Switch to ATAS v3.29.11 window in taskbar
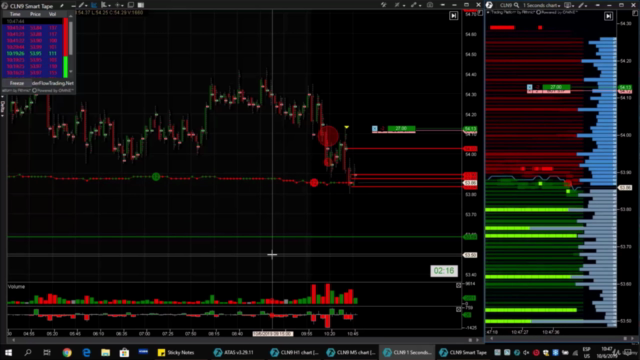Viewport: 640px width, 360px height. [234, 352]
